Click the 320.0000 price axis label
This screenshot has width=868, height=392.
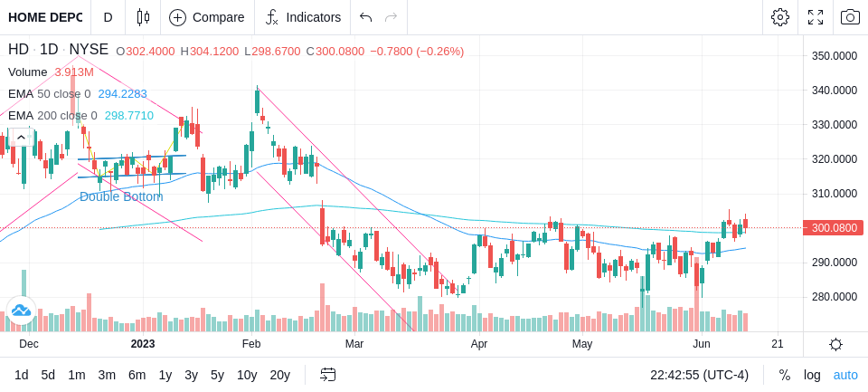click(835, 159)
